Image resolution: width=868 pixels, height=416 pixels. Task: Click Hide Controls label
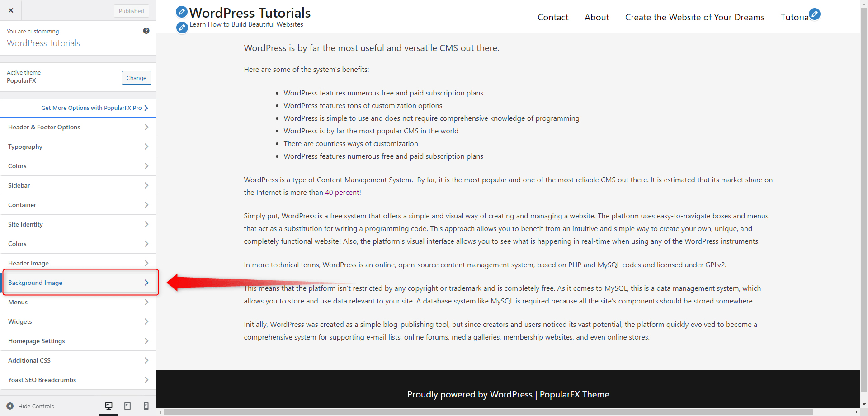(x=36, y=406)
